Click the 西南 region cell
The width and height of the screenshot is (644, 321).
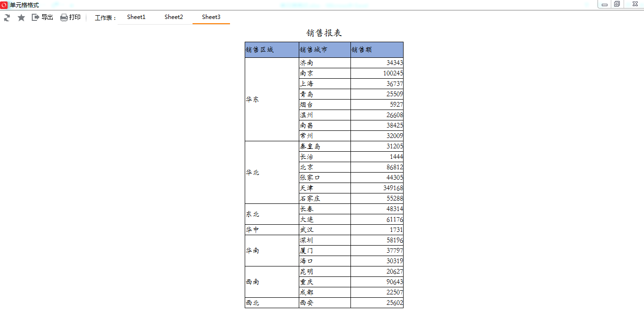[x=272, y=282]
